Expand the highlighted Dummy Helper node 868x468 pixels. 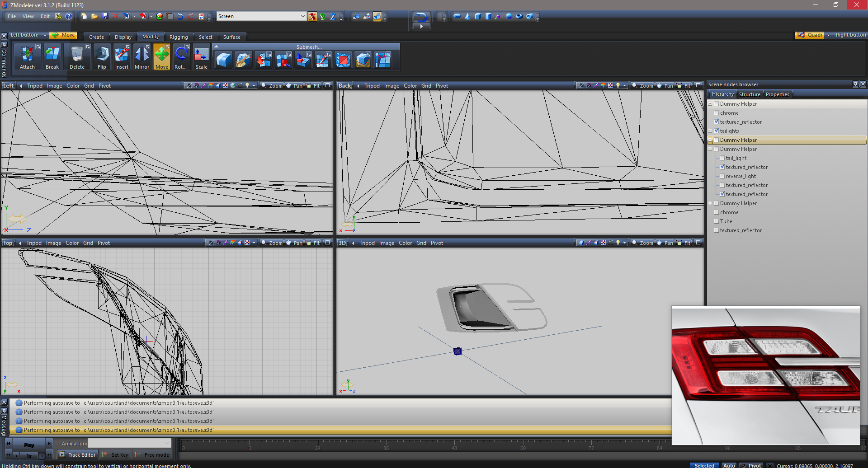(x=710, y=140)
